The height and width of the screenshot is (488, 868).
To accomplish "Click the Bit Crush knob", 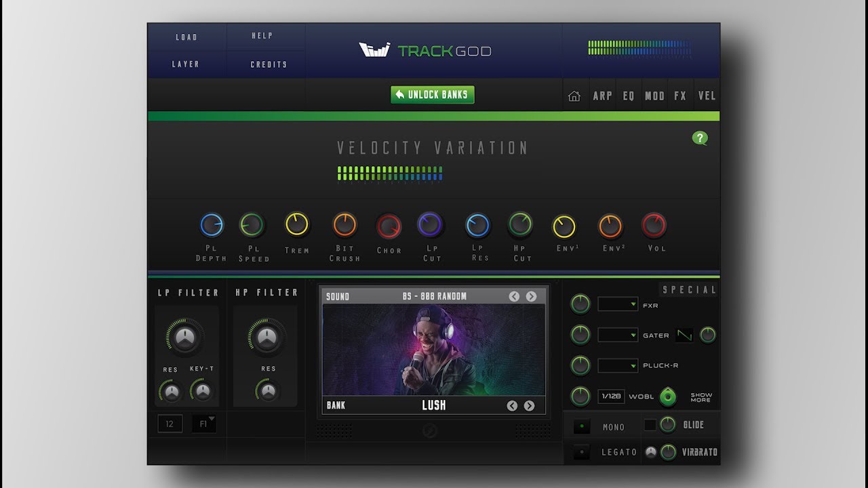I will point(344,224).
